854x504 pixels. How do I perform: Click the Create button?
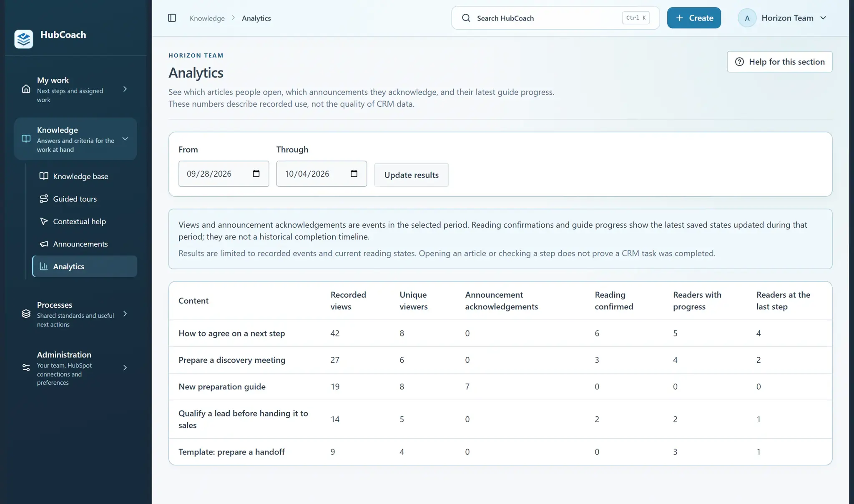[694, 18]
